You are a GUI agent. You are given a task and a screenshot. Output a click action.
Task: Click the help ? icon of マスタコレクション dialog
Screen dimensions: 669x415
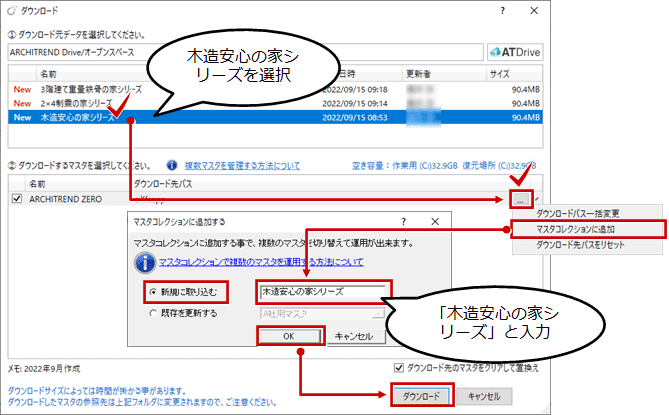404,221
